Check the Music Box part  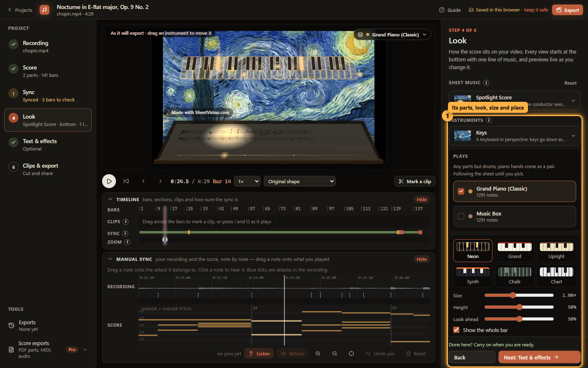coord(461,216)
